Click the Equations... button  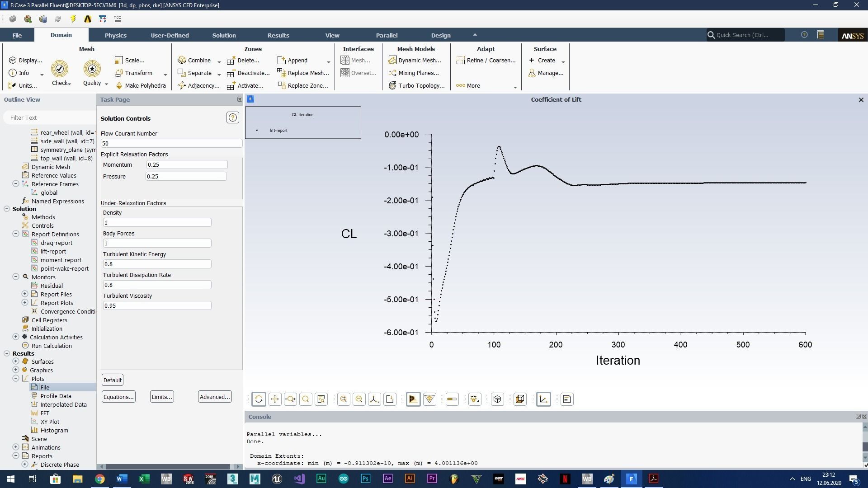pos(118,397)
